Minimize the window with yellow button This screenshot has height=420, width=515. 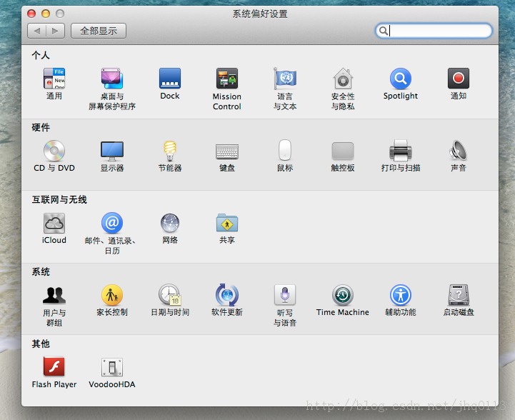46,14
